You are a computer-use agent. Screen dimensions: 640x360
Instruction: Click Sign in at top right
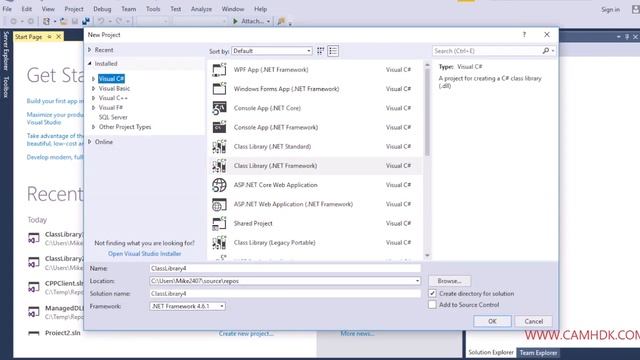[610, 9]
